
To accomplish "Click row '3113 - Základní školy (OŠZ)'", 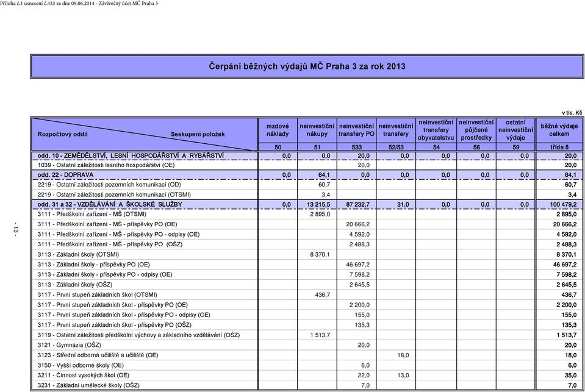I will 307,285.
